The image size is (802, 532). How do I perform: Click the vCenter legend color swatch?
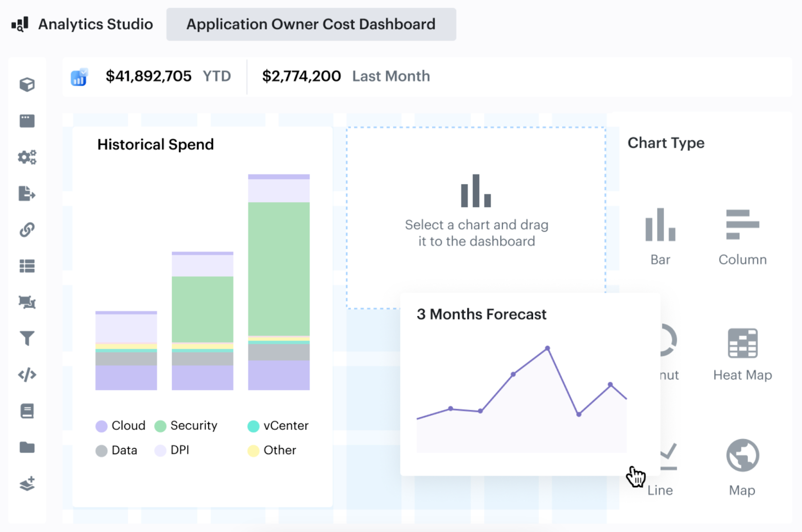[x=253, y=426]
